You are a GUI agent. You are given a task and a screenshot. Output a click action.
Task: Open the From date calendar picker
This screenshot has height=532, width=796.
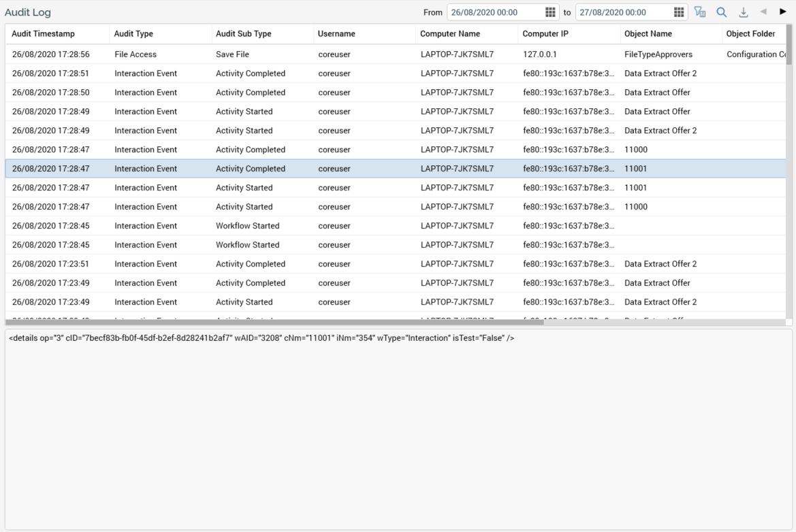551,12
